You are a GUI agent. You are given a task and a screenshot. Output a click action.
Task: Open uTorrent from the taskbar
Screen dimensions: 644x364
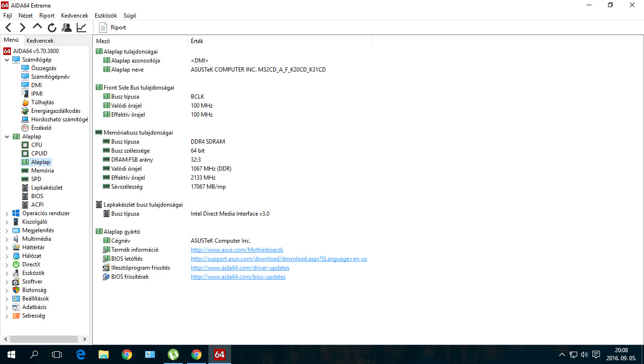pos(173,354)
